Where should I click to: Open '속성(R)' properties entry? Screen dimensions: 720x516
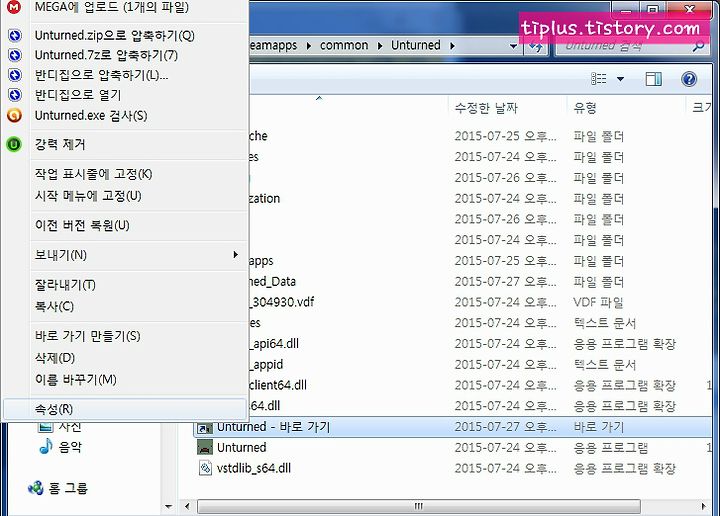tap(125, 409)
